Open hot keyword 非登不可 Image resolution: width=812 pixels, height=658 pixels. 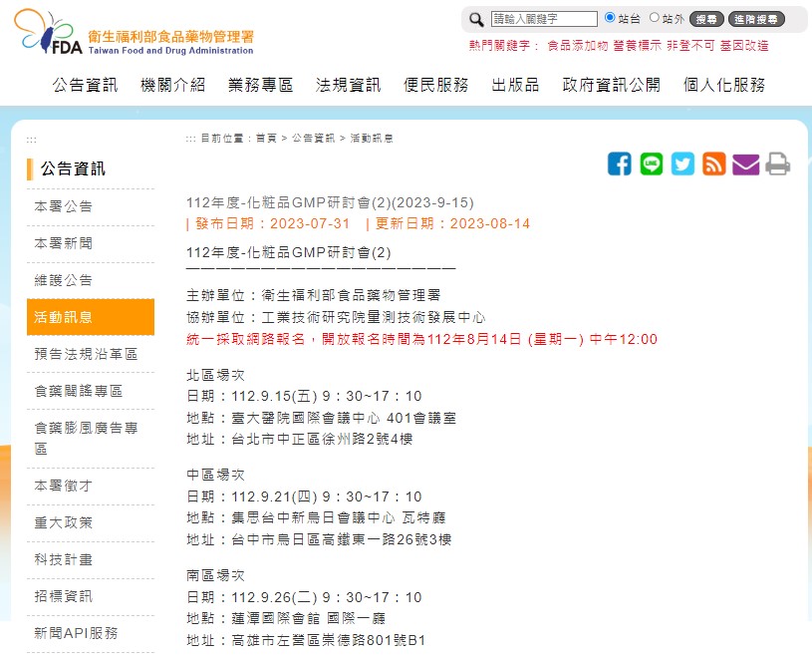click(690, 46)
